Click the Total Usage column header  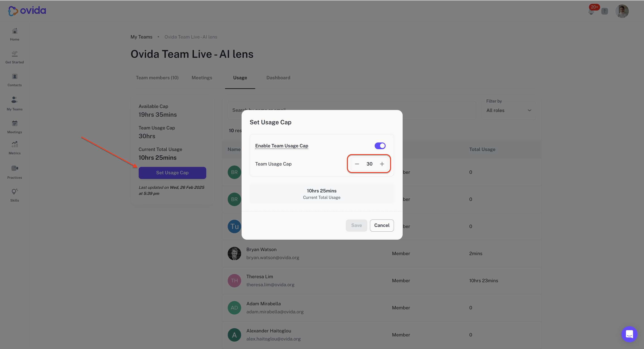pyautogui.click(x=482, y=149)
